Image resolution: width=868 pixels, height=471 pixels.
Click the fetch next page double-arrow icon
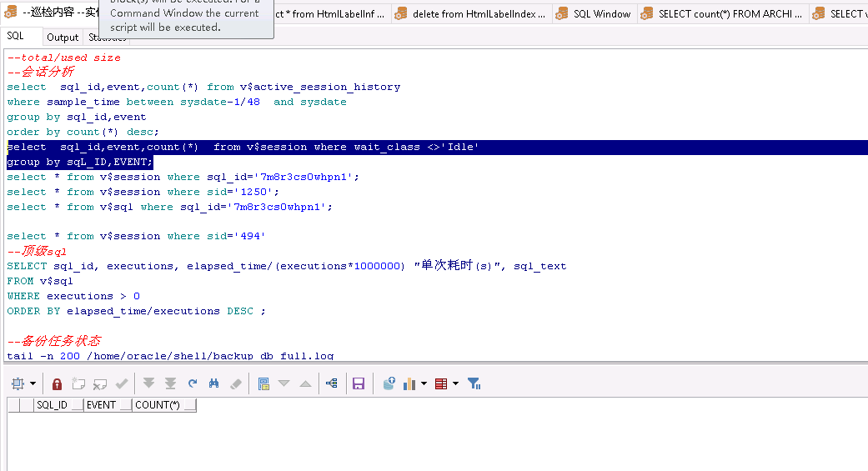click(x=149, y=384)
